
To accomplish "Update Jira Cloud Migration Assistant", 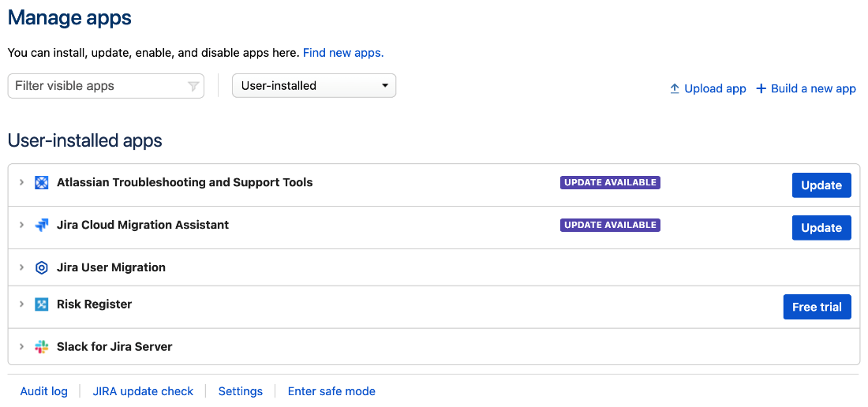I will click(821, 228).
